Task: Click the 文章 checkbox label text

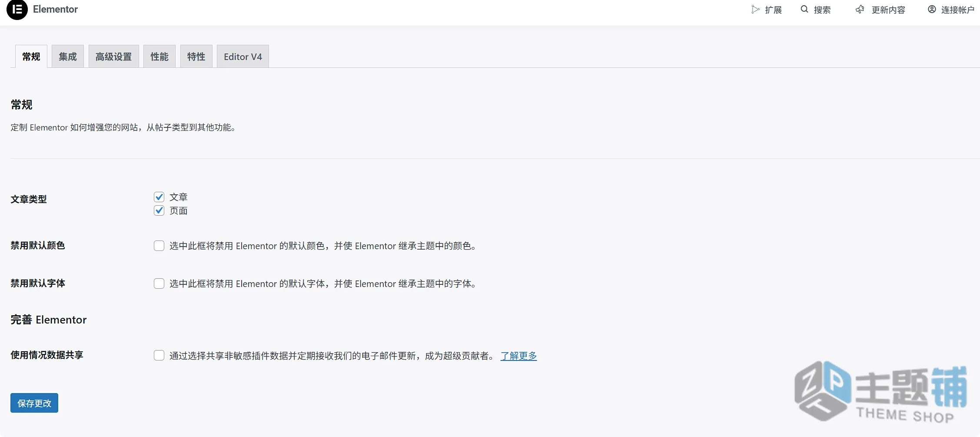Action: (x=179, y=197)
